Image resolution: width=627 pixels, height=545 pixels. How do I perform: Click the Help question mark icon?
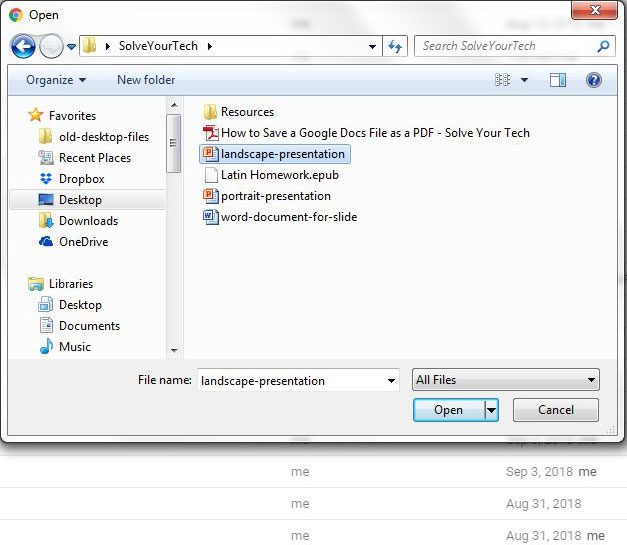click(593, 80)
